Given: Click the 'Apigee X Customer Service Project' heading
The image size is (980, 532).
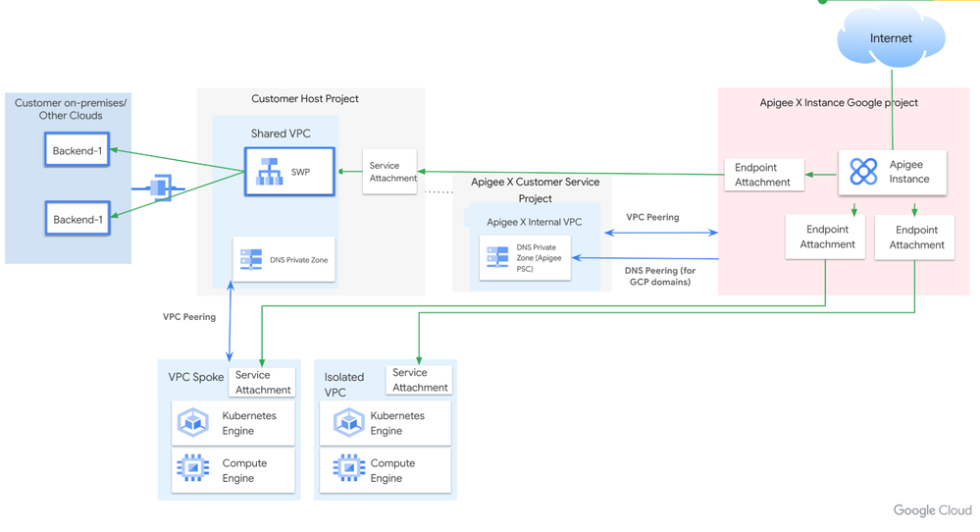Looking at the screenshot, I should [535, 190].
